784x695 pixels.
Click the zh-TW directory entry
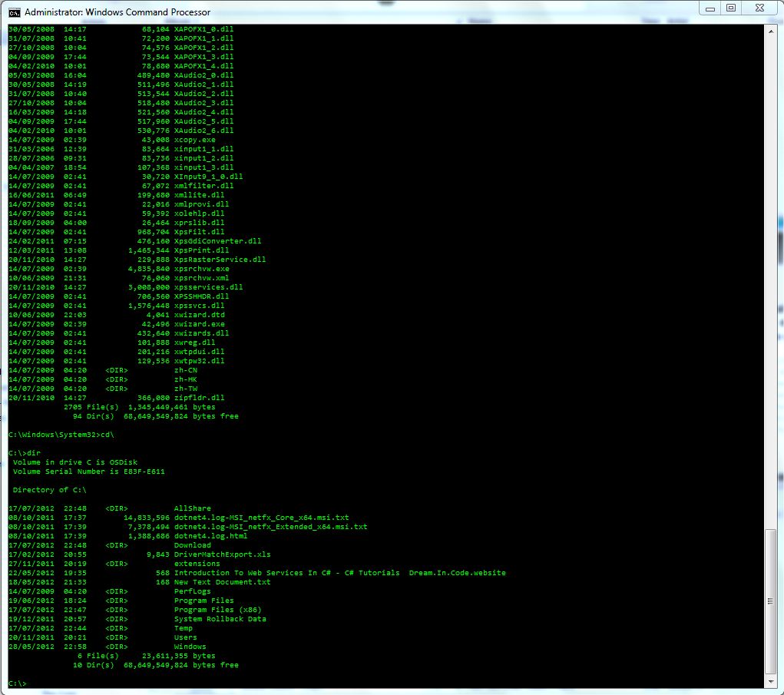(186, 389)
